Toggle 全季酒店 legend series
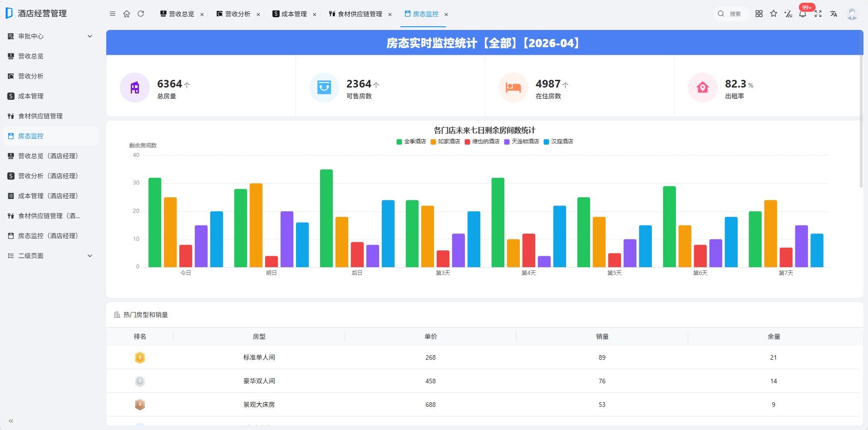The image size is (868, 430). (x=411, y=142)
